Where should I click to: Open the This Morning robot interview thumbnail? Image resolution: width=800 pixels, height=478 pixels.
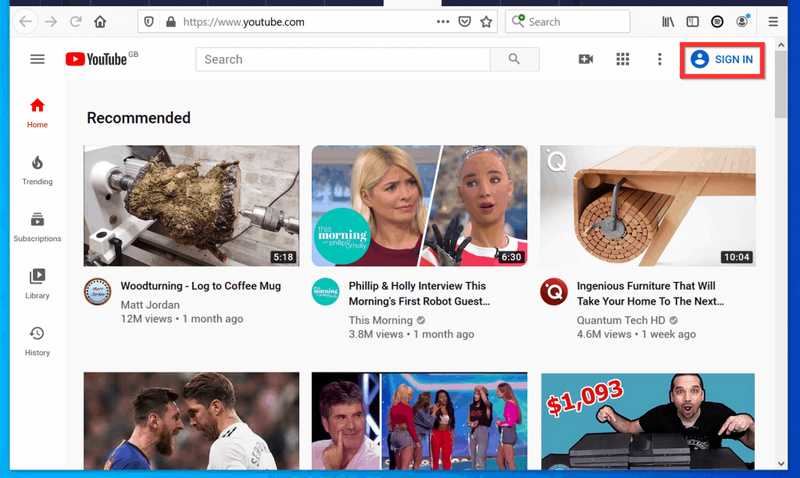coord(419,206)
